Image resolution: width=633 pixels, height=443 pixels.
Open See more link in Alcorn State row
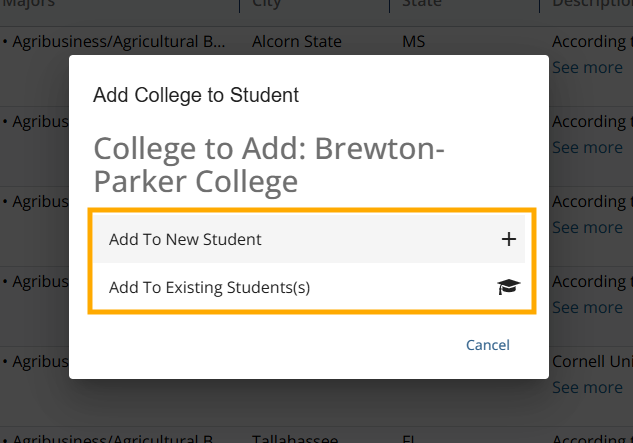click(587, 67)
